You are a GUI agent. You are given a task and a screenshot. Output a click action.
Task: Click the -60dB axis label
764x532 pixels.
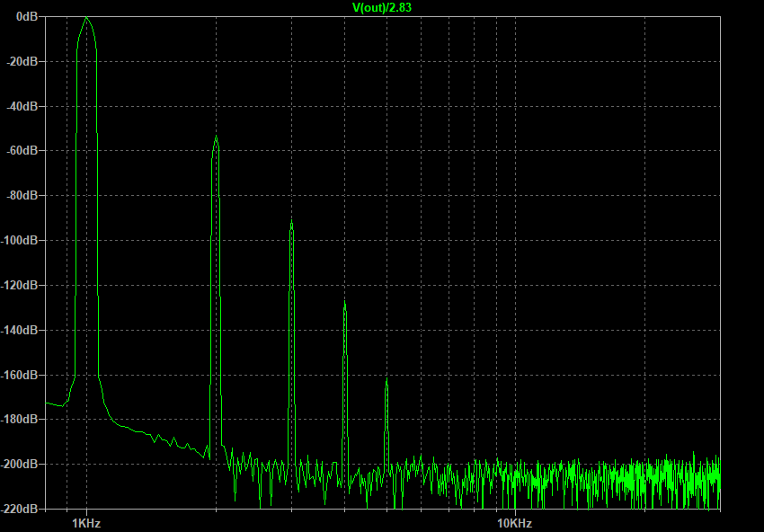(22, 151)
